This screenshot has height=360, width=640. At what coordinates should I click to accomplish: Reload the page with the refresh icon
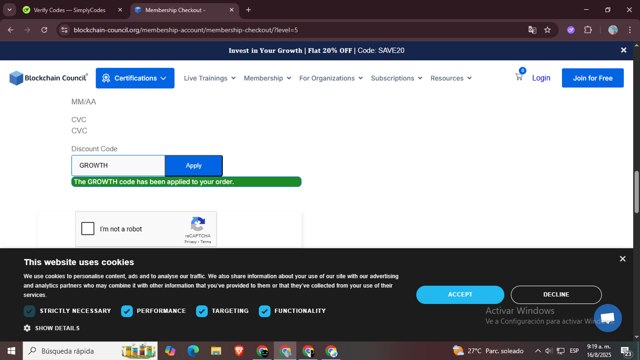pyautogui.click(x=44, y=30)
